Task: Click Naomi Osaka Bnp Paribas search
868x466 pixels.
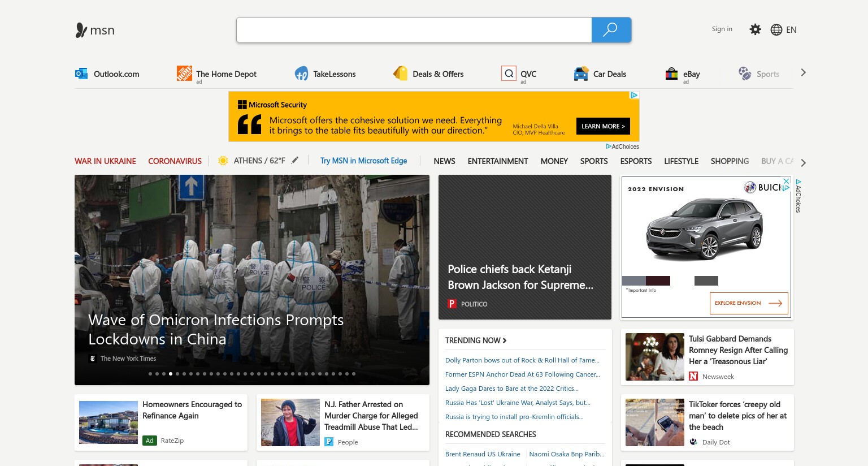Action: (x=567, y=454)
